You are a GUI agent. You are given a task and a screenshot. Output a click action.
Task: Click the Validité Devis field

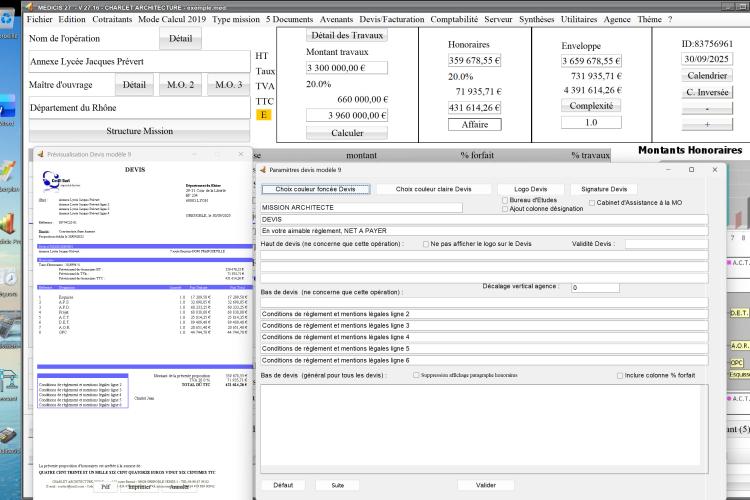(x=666, y=244)
